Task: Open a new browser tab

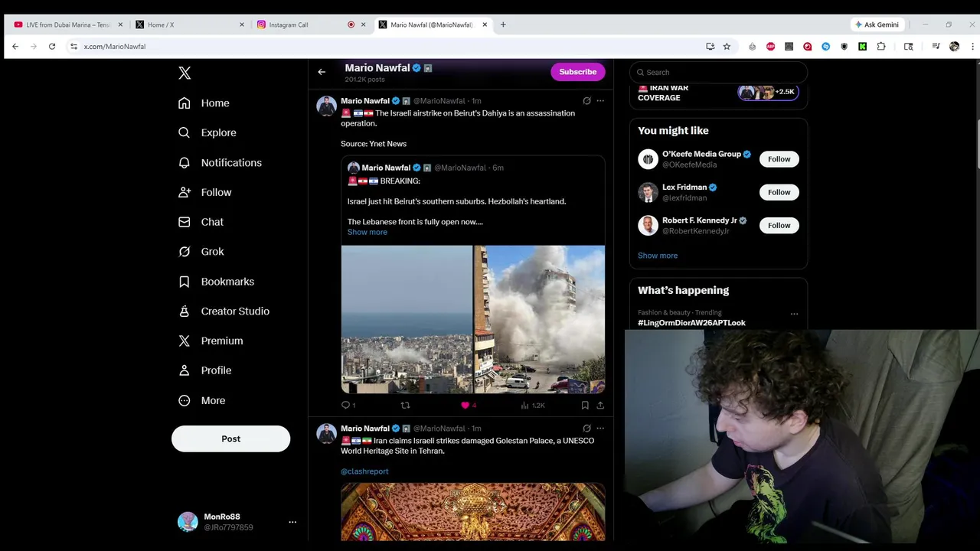Action: click(x=503, y=24)
